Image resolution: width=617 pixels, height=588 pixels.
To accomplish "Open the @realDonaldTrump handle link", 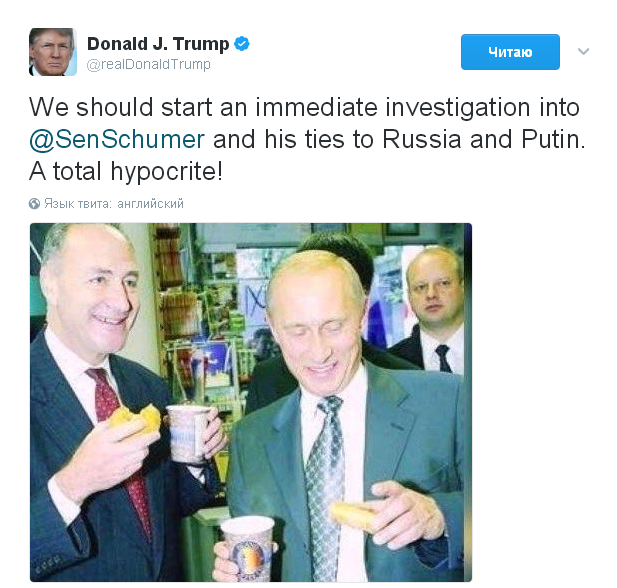I will pyautogui.click(x=148, y=65).
